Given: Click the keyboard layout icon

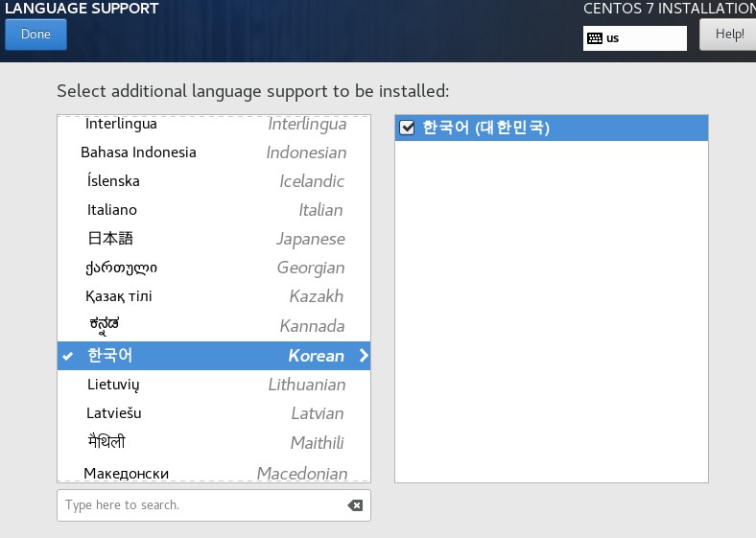Looking at the screenshot, I should (x=595, y=38).
